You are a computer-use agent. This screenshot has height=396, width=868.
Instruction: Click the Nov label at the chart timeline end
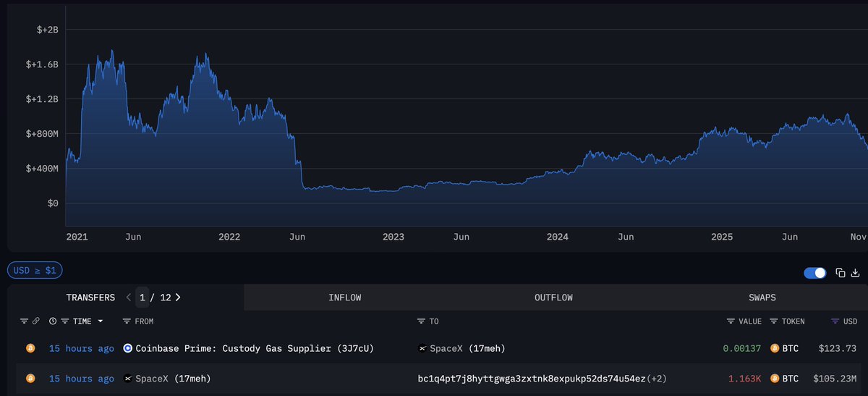tap(858, 237)
